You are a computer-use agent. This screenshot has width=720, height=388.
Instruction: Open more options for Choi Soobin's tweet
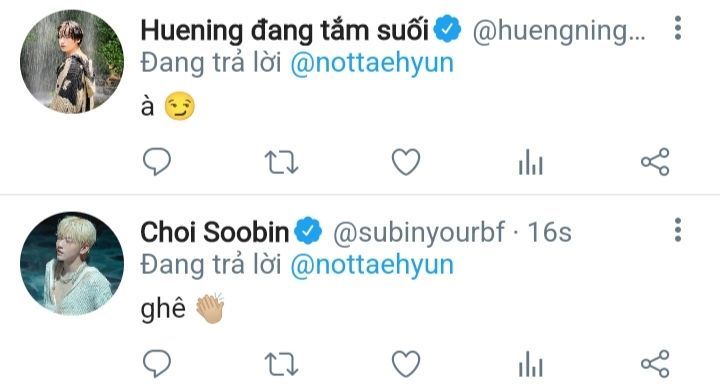point(678,230)
